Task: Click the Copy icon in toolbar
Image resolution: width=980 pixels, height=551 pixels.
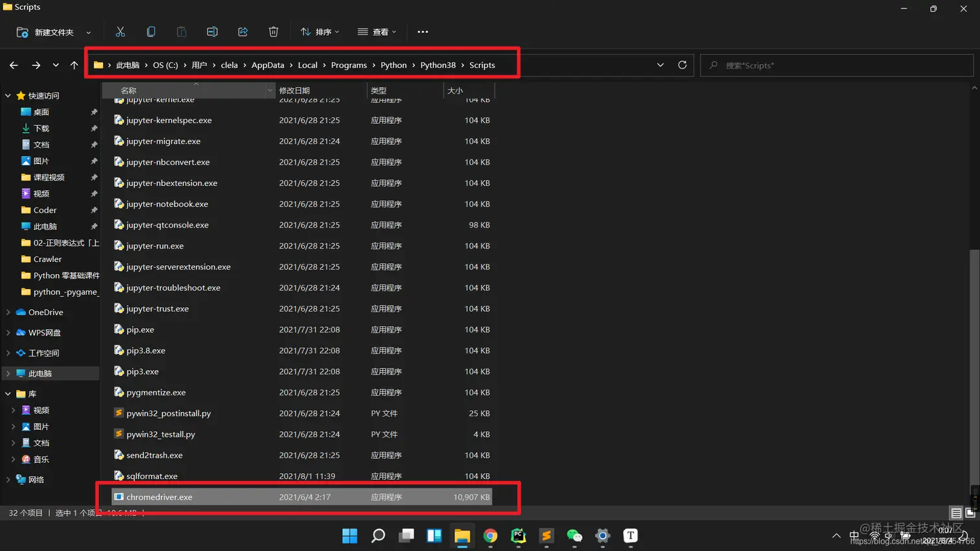Action: [x=150, y=32]
